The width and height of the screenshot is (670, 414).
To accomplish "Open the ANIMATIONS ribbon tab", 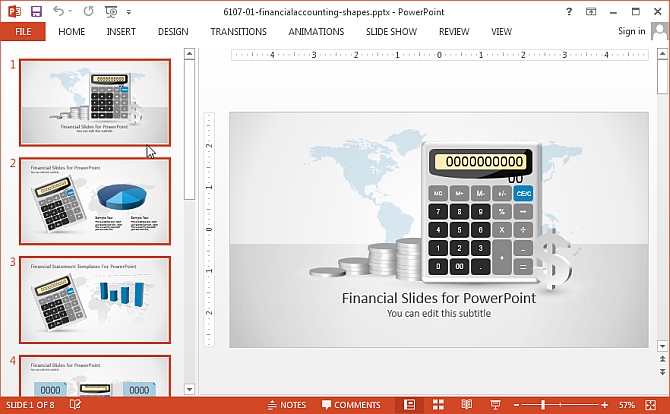I will 316,32.
